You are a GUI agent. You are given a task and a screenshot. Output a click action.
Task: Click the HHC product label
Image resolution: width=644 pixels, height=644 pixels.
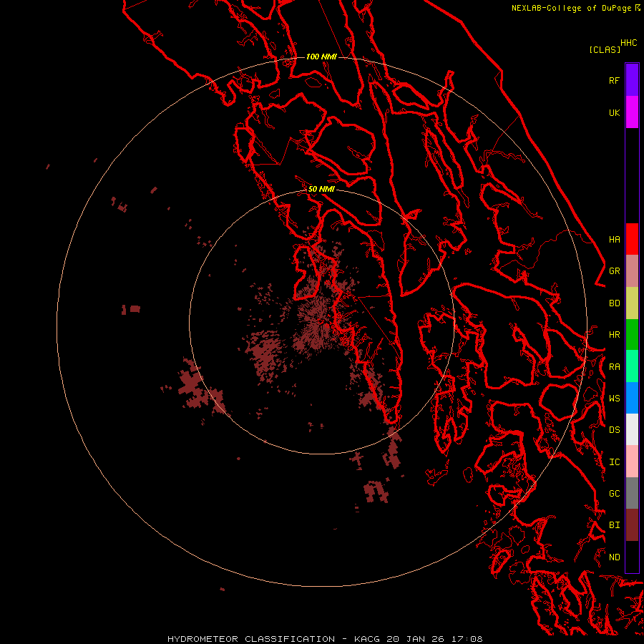pos(629,43)
